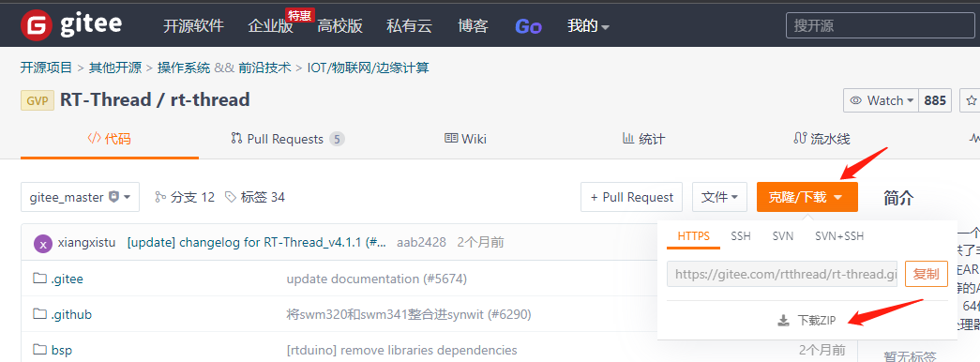Go to 前沿技术 breadcrumb

coord(265,68)
